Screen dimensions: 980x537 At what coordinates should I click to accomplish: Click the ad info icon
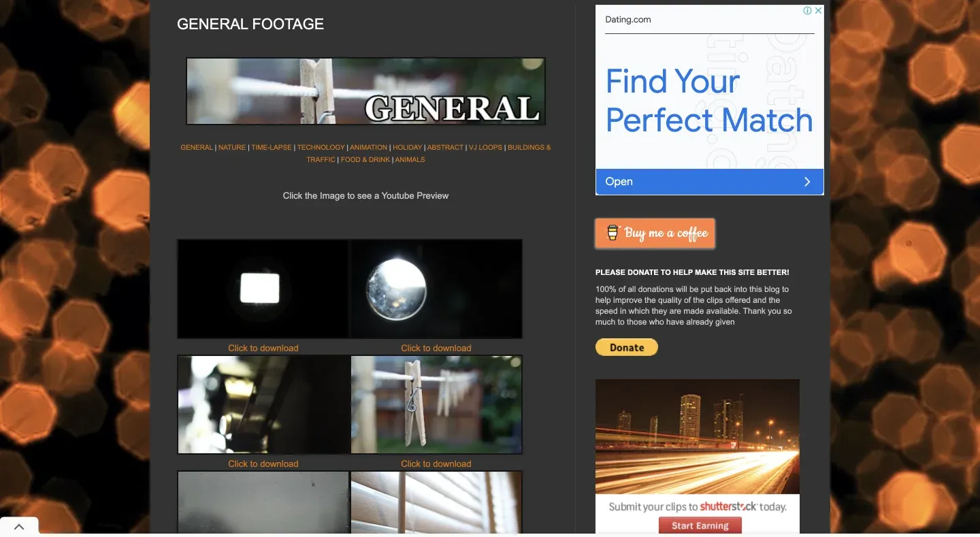tap(807, 11)
